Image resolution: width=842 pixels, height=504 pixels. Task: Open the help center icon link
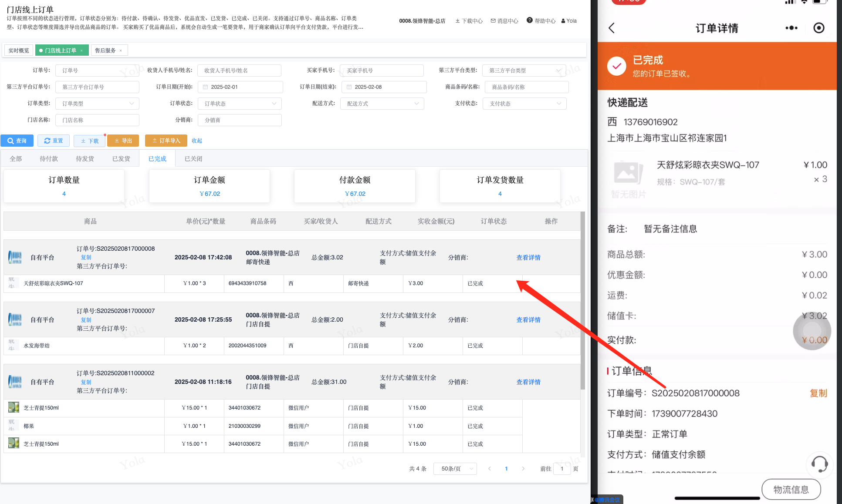(x=530, y=20)
